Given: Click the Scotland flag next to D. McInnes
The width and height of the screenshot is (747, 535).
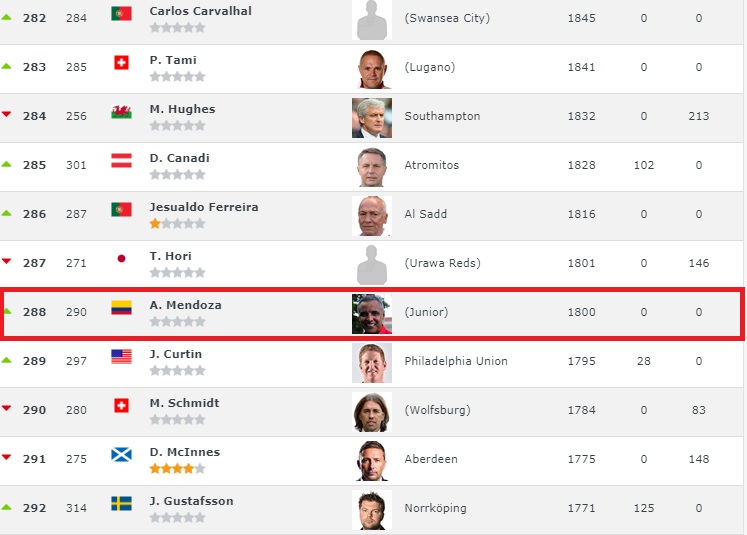Looking at the screenshot, I should pyautogui.click(x=121, y=455).
